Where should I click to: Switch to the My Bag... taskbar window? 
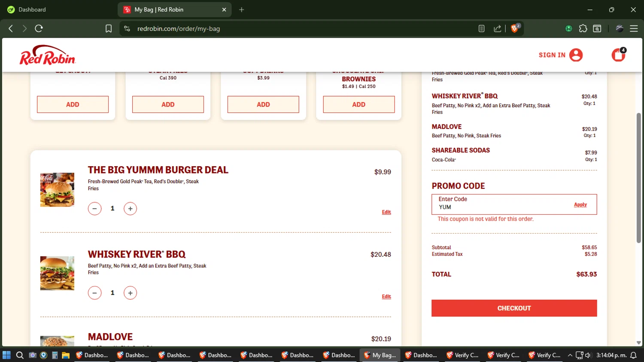click(380, 355)
